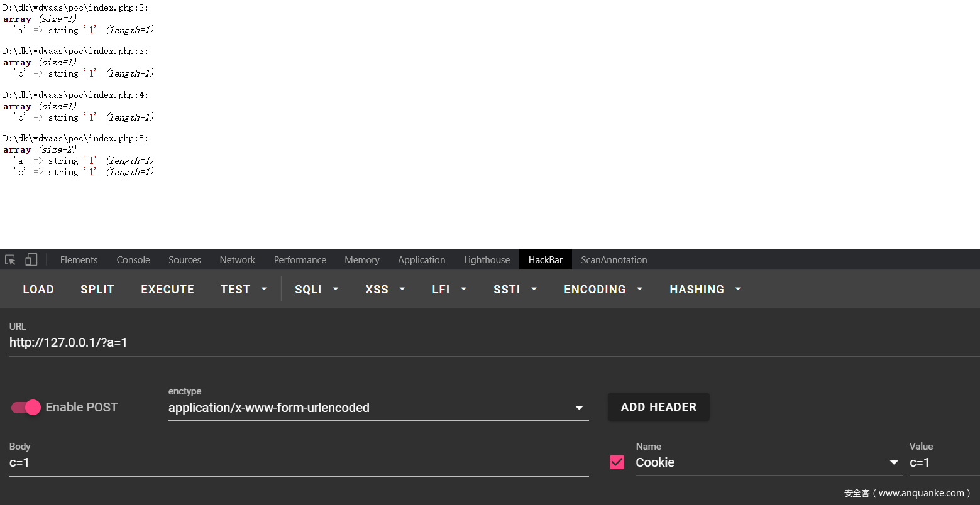Toggle the Enable POST switch
This screenshot has height=505, width=980.
click(26, 408)
